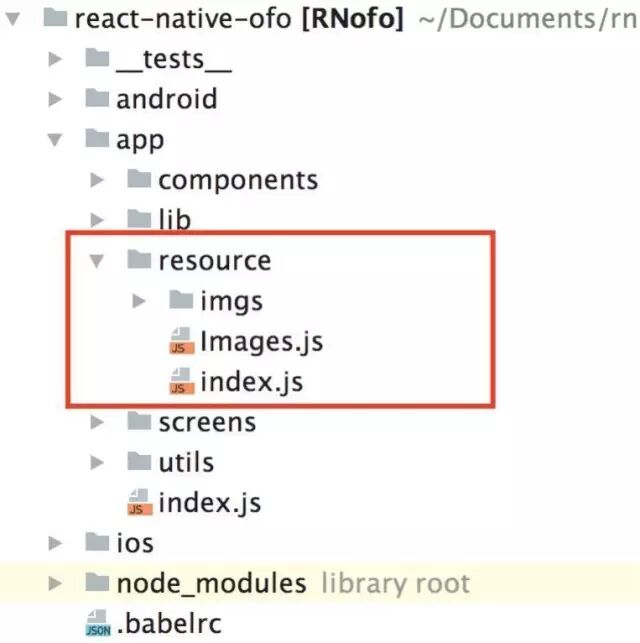Collapse the react-native-ofo root project arrow
The image size is (640, 643).
point(13,19)
